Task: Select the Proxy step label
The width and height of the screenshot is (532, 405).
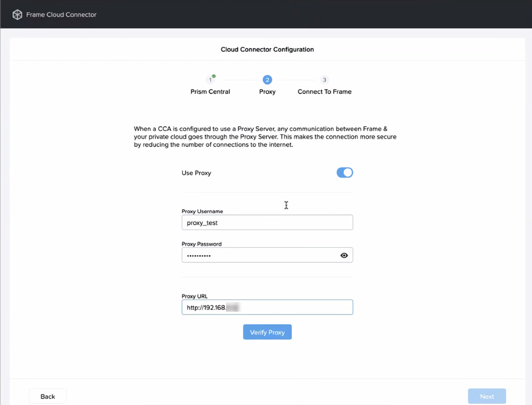Action: [x=267, y=91]
